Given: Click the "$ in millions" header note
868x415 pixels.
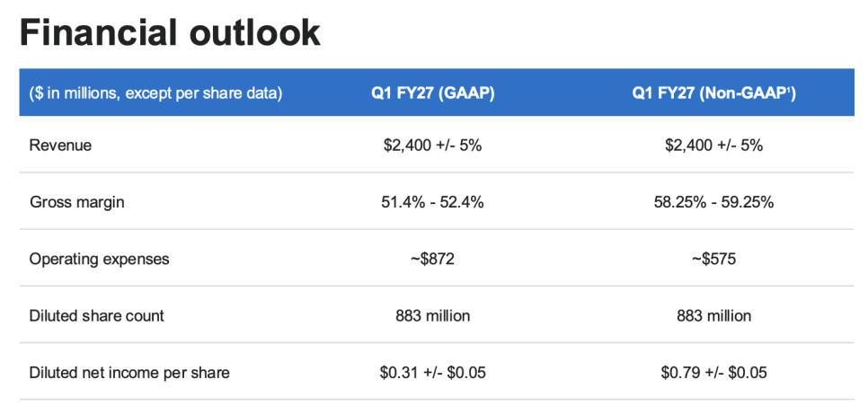Looking at the screenshot, I should [155, 93].
